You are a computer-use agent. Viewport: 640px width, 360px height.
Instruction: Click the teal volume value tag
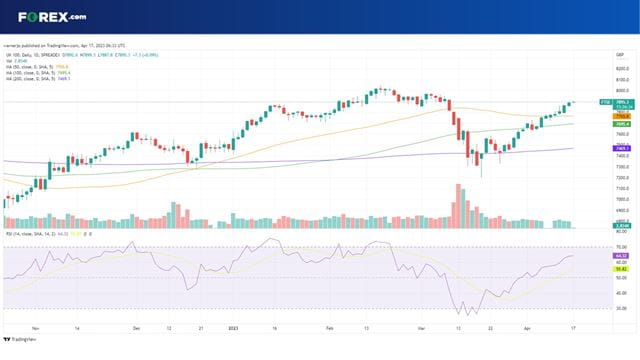pos(622,225)
